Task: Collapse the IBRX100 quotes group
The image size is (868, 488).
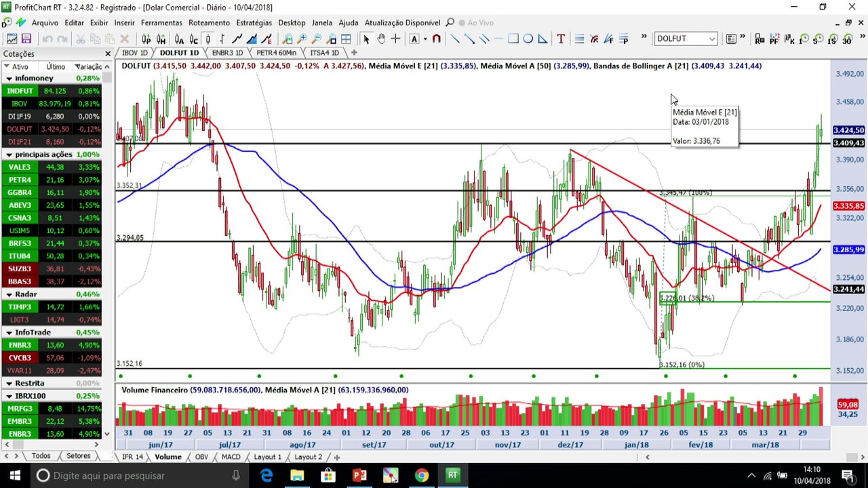Action: (9, 396)
